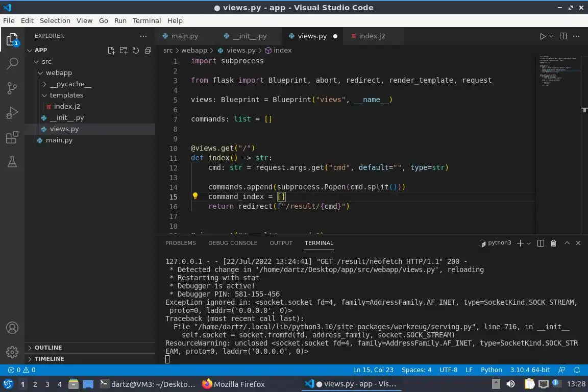
Task: Open the Extensions view
Action: pyautogui.click(x=12, y=137)
